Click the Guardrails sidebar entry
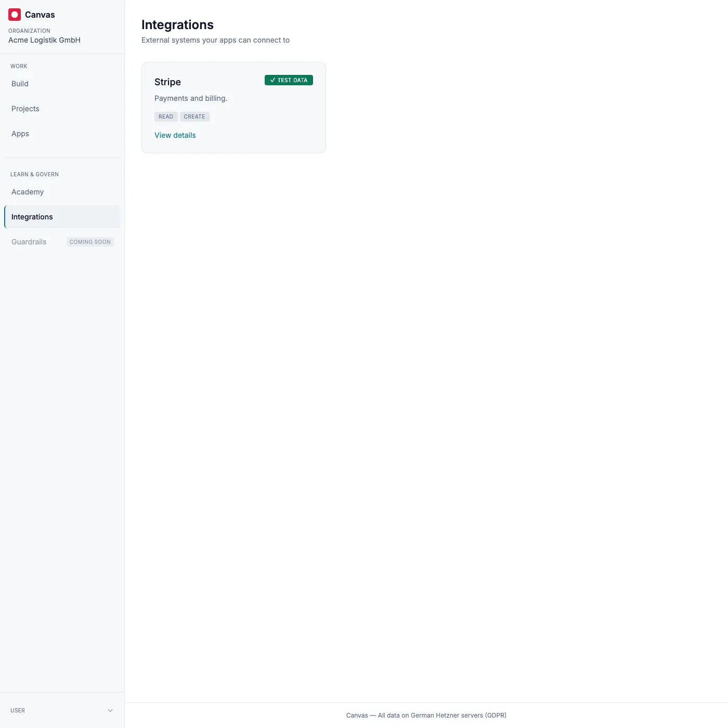The width and height of the screenshot is (728, 728). (x=62, y=242)
